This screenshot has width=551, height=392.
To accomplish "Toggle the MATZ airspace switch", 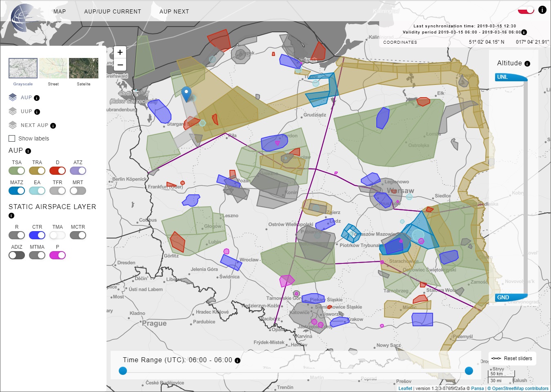I will click(17, 191).
